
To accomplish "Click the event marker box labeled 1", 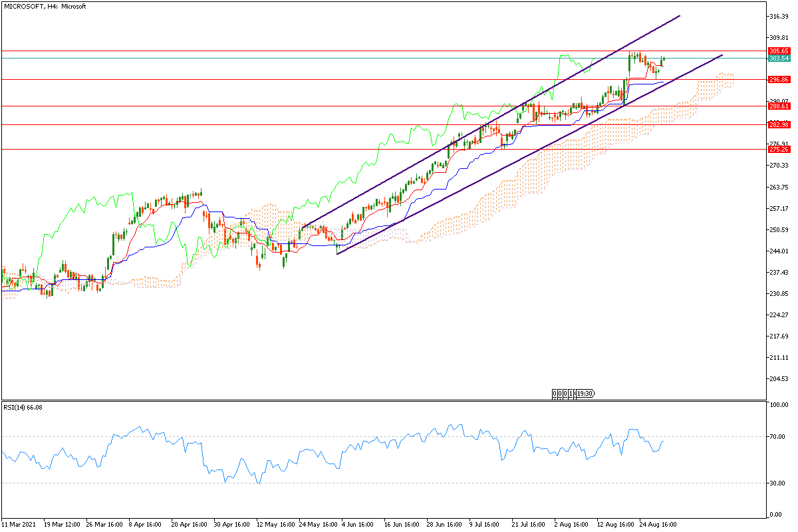I will [570, 393].
